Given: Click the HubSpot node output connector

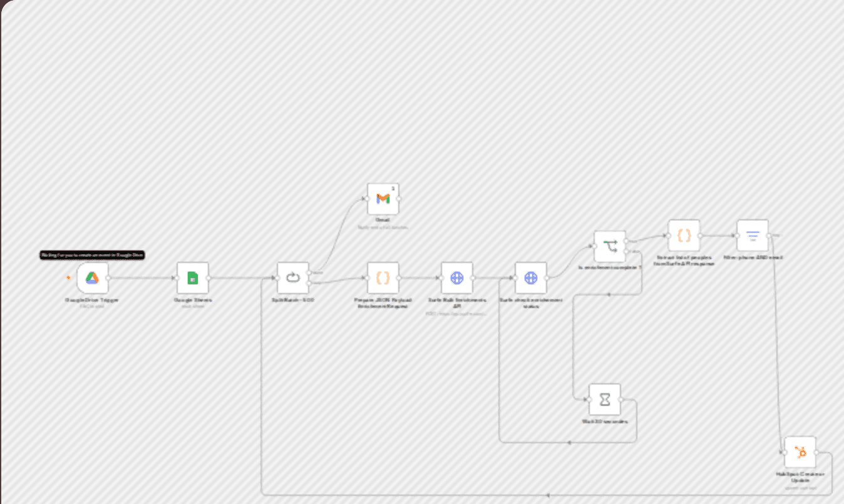Looking at the screenshot, I should pos(816,452).
